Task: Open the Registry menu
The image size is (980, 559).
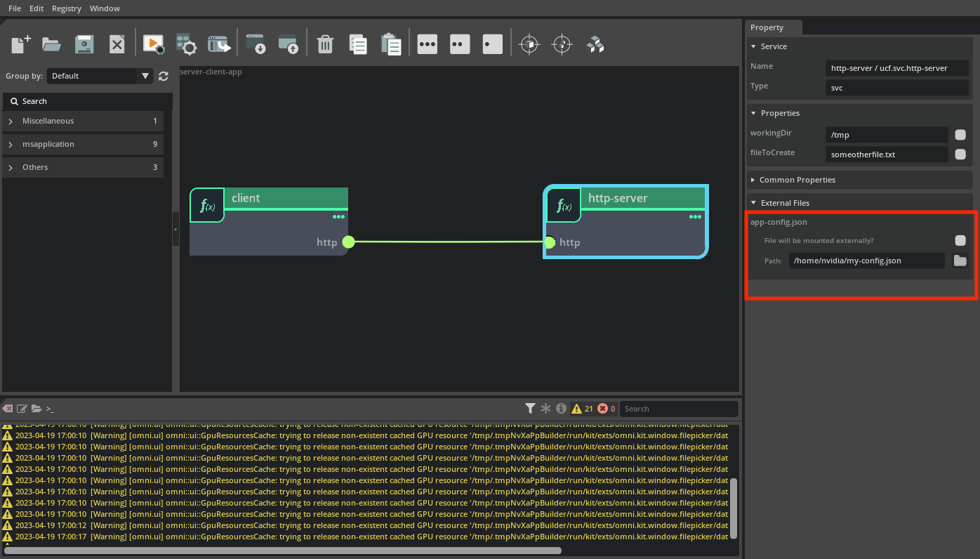Action: pyautogui.click(x=67, y=8)
